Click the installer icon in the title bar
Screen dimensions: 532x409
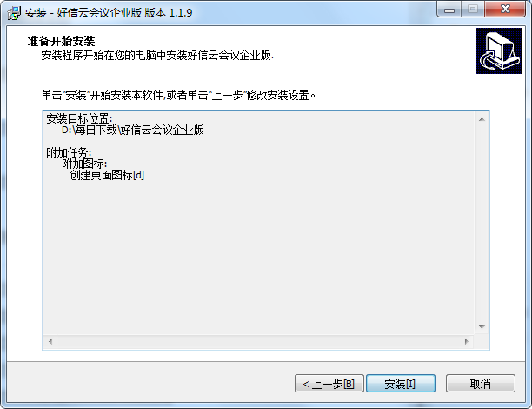tap(14, 13)
